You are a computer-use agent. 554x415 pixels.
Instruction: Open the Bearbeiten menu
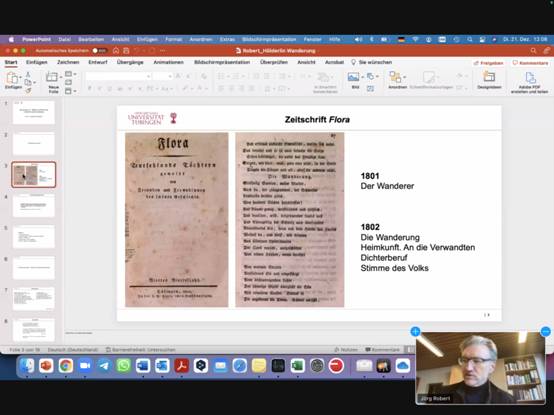click(x=91, y=40)
